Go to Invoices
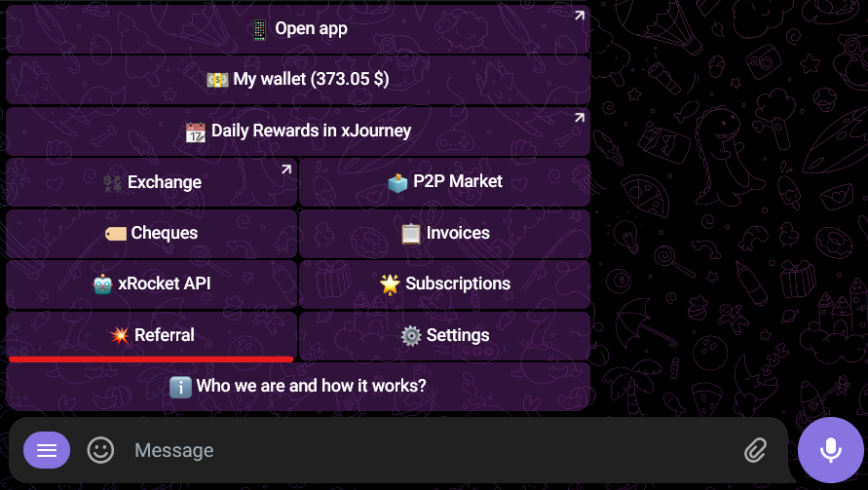 (444, 233)
